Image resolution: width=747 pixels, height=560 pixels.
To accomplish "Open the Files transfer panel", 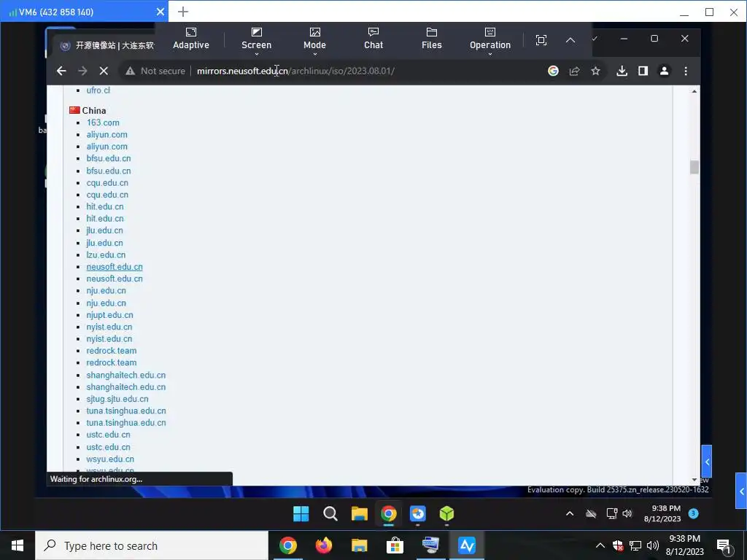I will [x=431, y=39].
